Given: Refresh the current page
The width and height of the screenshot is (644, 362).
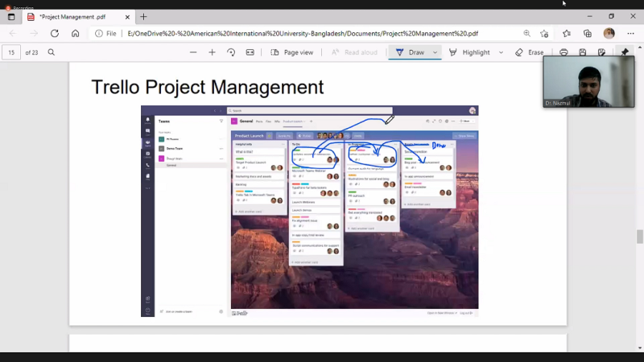Looking at the screenshot, I should [x=55, y=34].
